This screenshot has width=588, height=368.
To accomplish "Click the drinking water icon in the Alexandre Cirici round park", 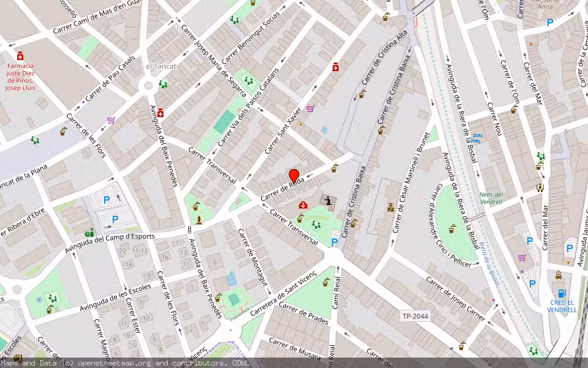I will (453, 228).
